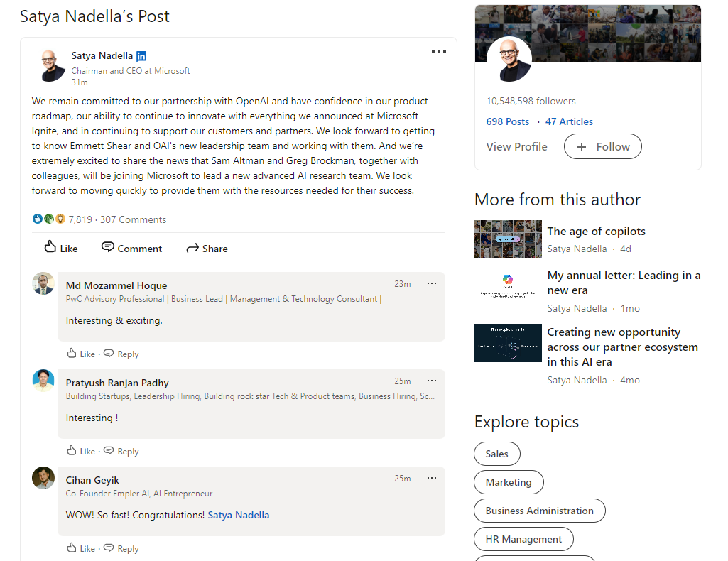
Task: Click LinkedIn badge icon beside Satya Nadella name
Action: (141, 56)
